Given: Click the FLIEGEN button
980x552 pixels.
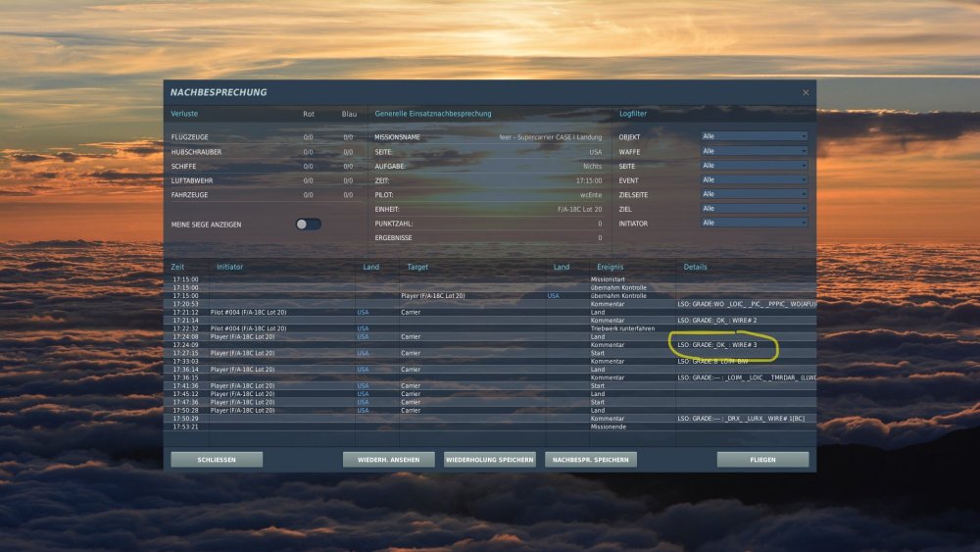Looking at the screenshot, I should [762, 459].
